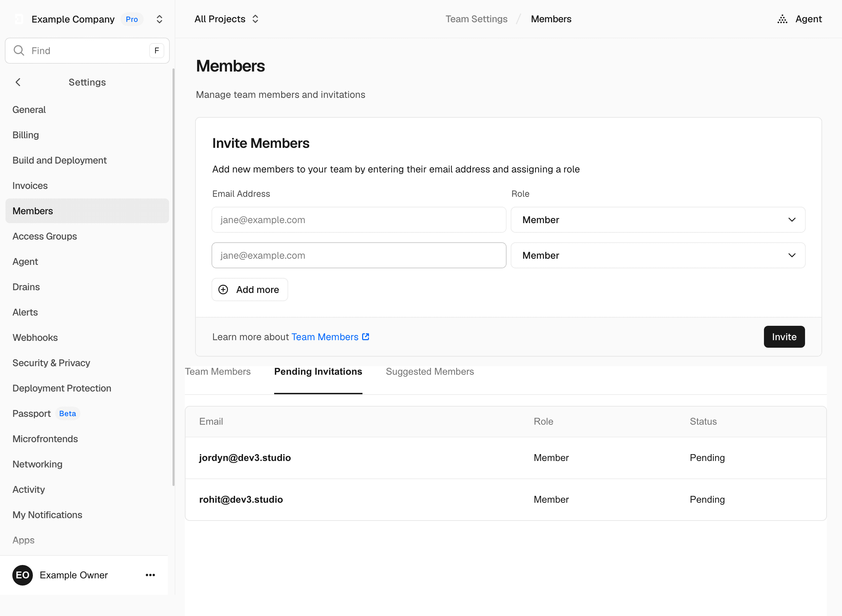842x616 pixels.
Task: Click the search magnifier icon in Find
Action: tap(18, 50)
